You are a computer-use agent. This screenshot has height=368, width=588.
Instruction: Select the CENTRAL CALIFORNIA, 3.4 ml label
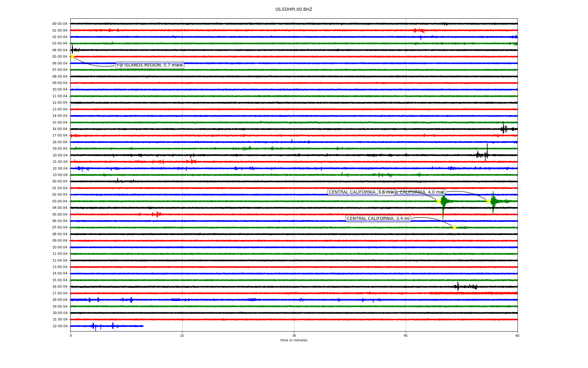tap(378, 219)
